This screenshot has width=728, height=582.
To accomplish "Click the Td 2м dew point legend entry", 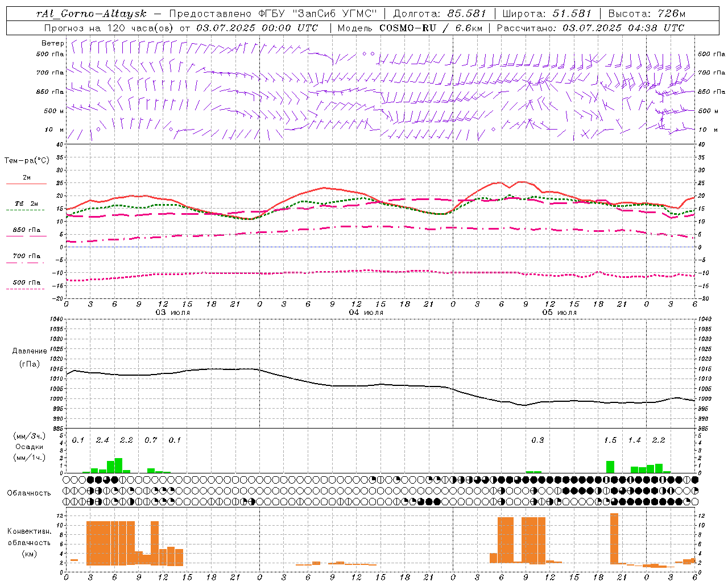I will pyautogui.click(x=26, y=203).
